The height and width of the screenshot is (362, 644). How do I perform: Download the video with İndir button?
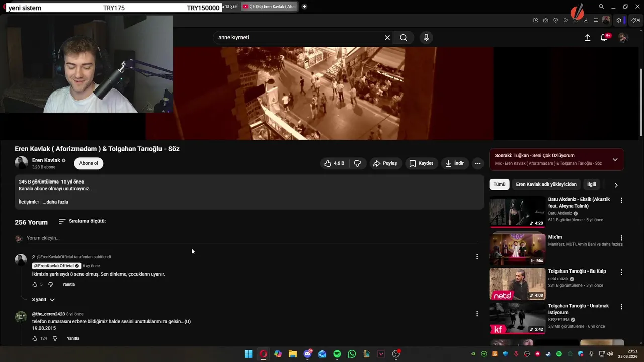click(455, 163)
